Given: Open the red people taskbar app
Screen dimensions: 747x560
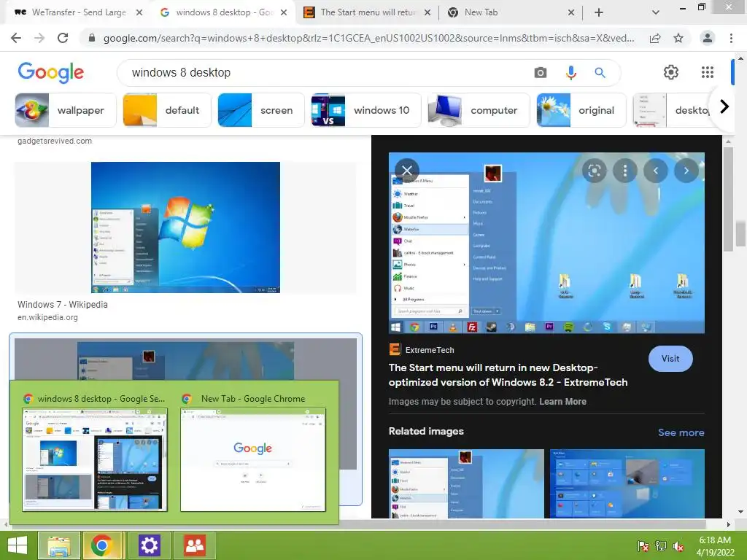Looking at the screenshot, I should [194, 545].
